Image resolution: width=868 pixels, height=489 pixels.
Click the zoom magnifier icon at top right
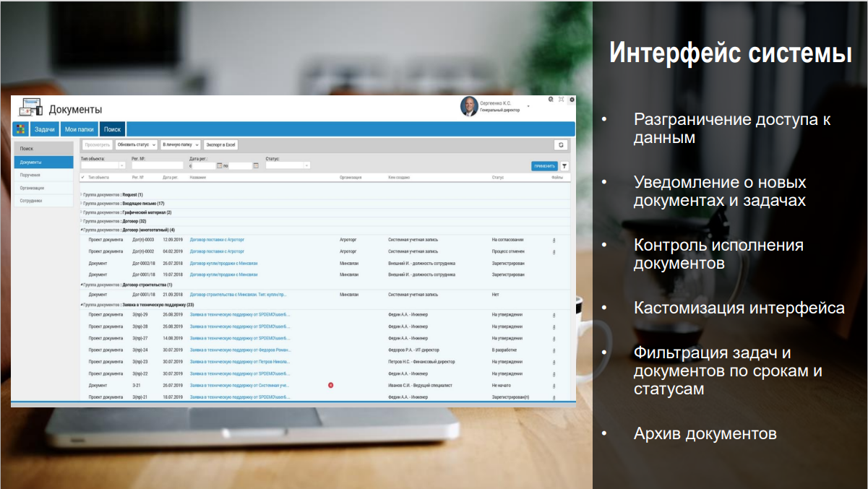pyautogui.click(x=551, y=99)
